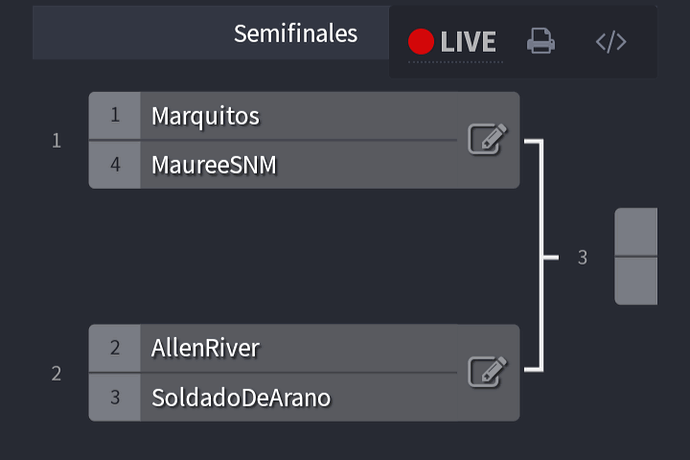The image size is (690, 460).
Task: Select match number 3 label for final
Action: (x=583, y=258)
